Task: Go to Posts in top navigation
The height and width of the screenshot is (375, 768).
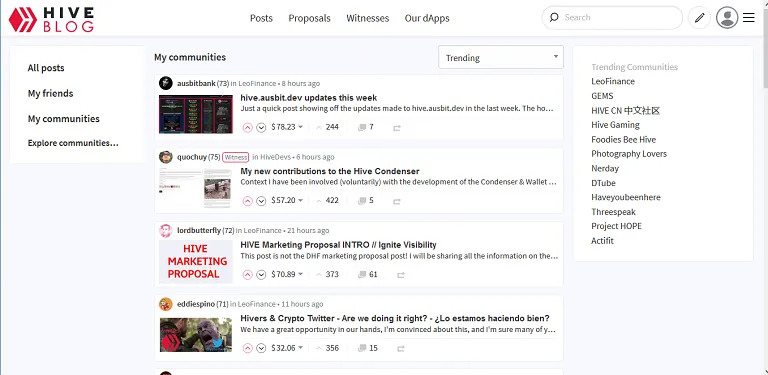Action: click(261, 18)
